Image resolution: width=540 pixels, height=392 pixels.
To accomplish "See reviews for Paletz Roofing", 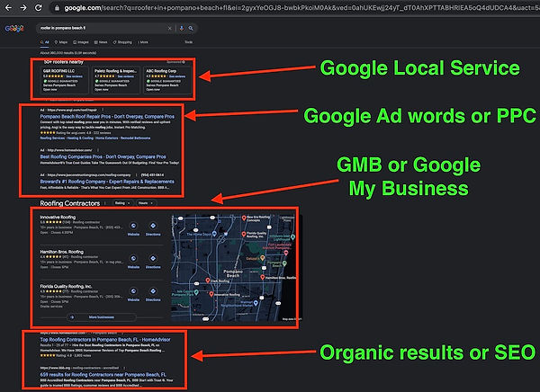I will [x=126, y=76].
